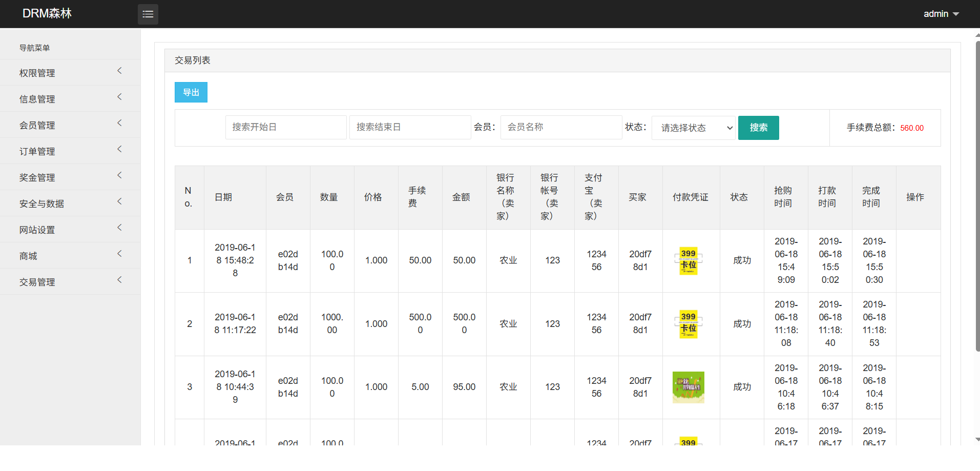Focus the 搜索开始日 date field
The height and width of the screenshot is (471, 980).
[x=286, y=127]
